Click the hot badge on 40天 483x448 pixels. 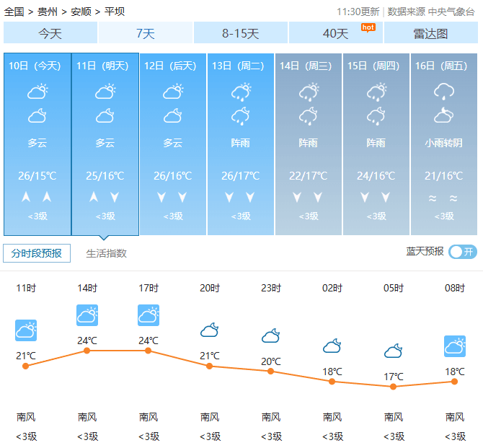click(368, 27)
